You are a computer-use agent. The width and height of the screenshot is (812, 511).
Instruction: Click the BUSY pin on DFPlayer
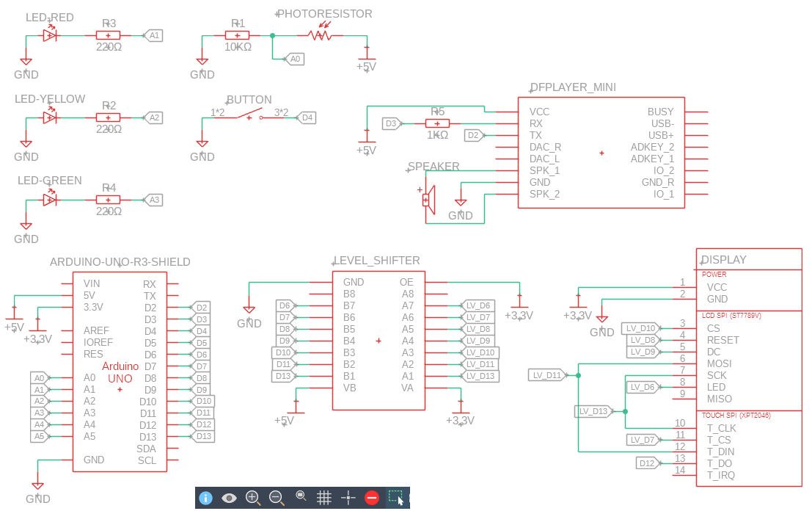coord(661,112)
